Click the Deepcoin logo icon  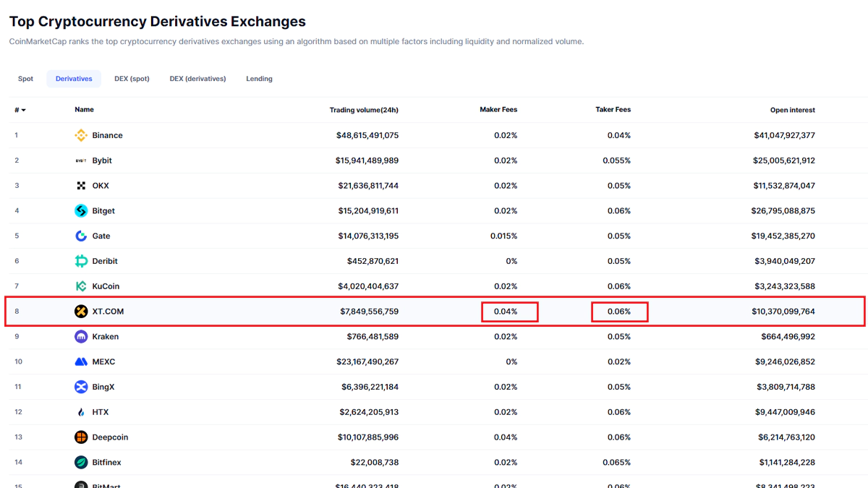click(81, 437)
